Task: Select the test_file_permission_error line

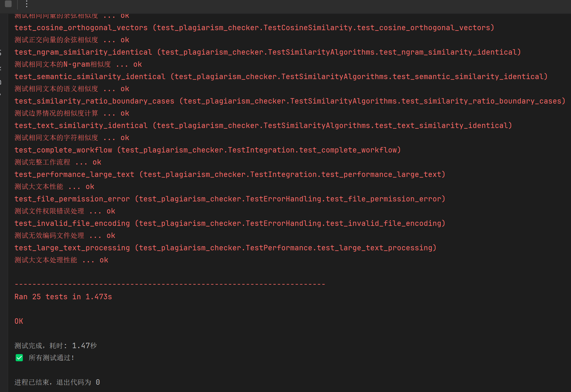Action: (230, 199)
